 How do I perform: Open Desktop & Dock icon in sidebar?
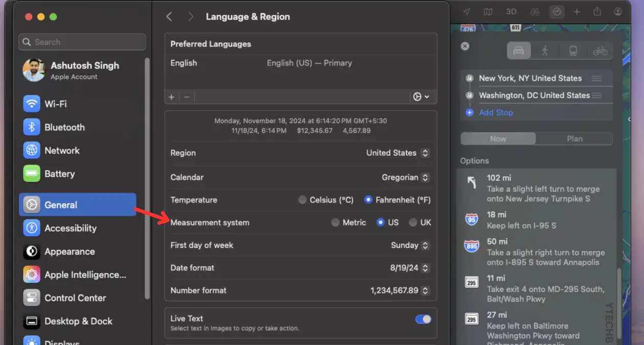32,321
